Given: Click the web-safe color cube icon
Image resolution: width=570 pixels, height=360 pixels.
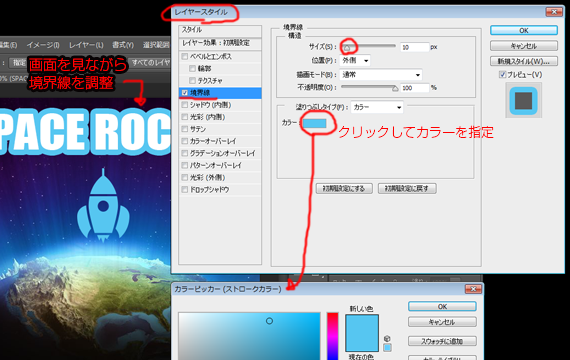Looking at the screenshot, I should [x=387, y=339].
